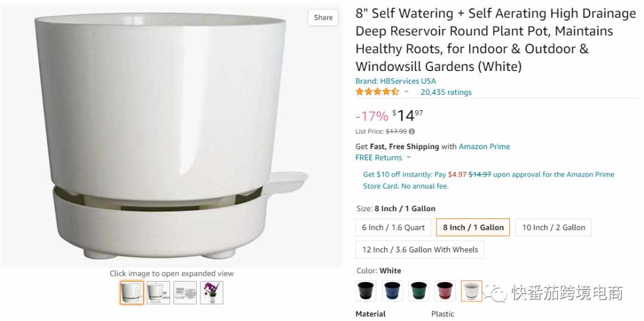View the third thumbnail showing pot parts
Image resolution: width=644 pixels, height=321 pixels.
[185, 292]
